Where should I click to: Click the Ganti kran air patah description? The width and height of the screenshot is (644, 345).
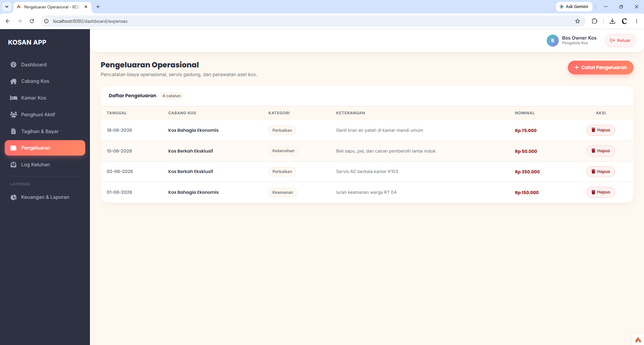coord(380,130)
